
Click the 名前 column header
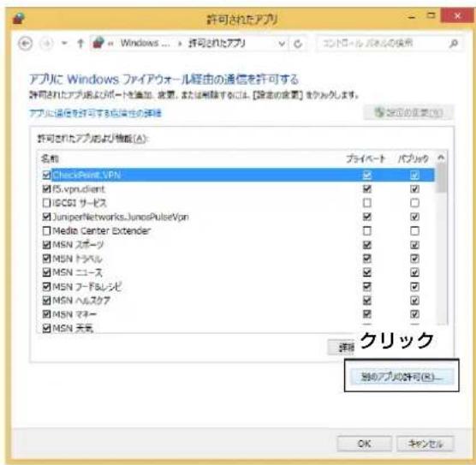50,158
